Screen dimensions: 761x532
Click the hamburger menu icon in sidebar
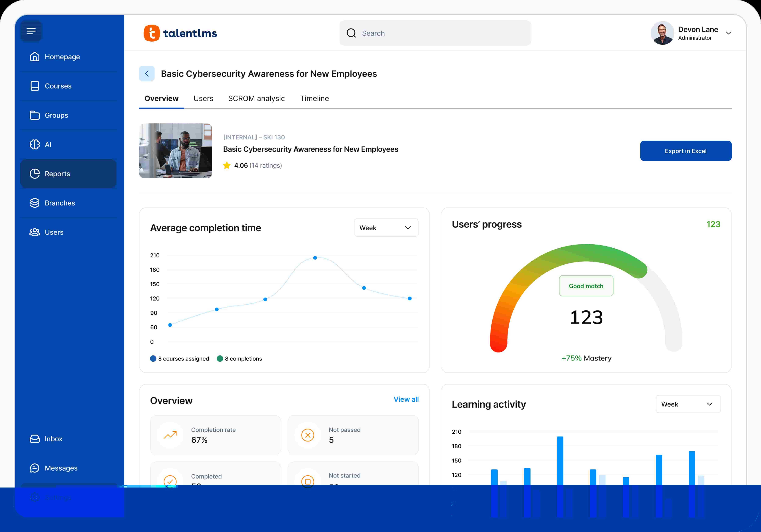[31, 31]
